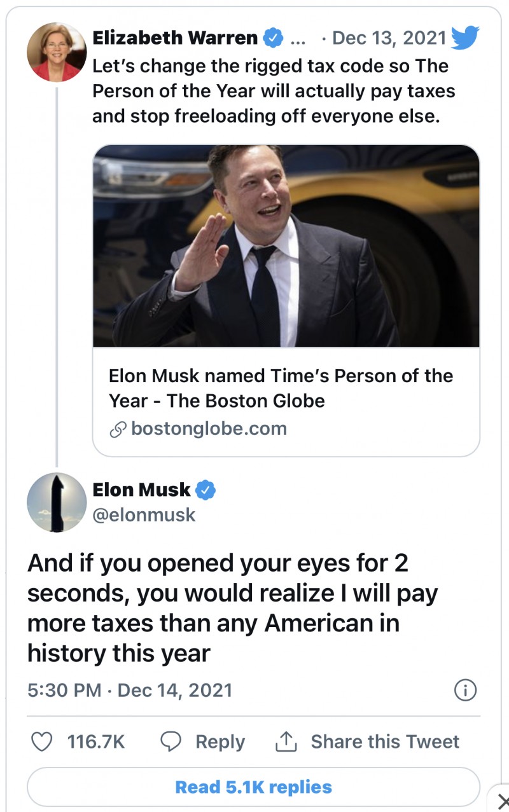Open Elon Musk's rocket profile picture

click(x=57, y=502)
